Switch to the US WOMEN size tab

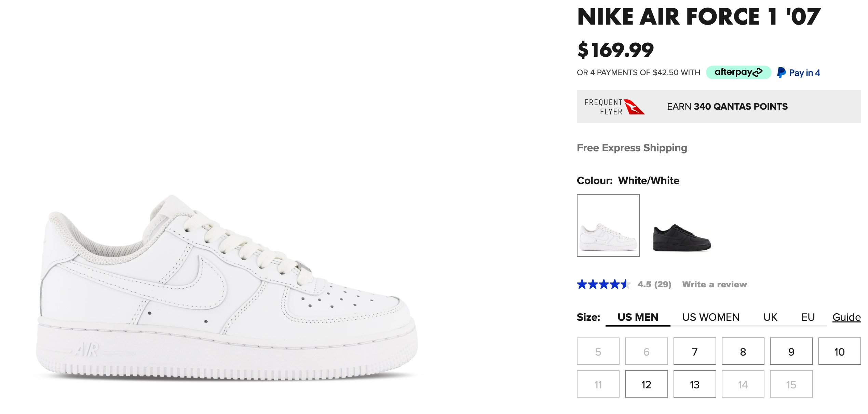point(710,317)
